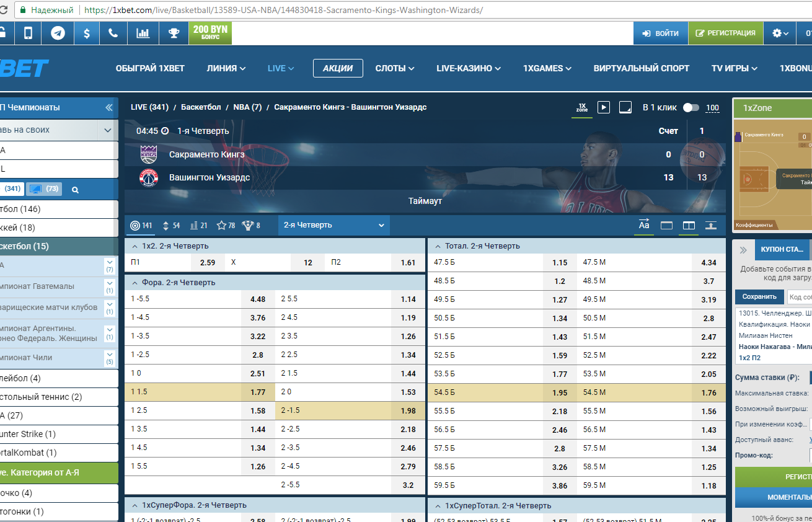Click the 1xZone icon in match header
This screenshot has width=812, height=522.
tap(581, 108)
